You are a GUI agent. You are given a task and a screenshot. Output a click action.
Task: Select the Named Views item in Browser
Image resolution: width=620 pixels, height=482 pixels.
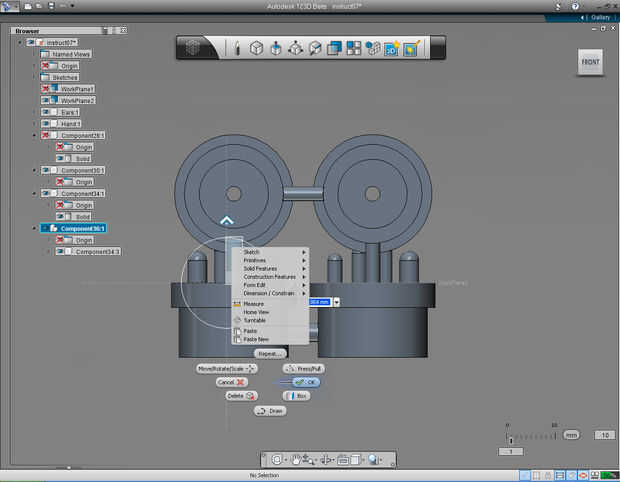pyautogui.click(x=69, y=54)
